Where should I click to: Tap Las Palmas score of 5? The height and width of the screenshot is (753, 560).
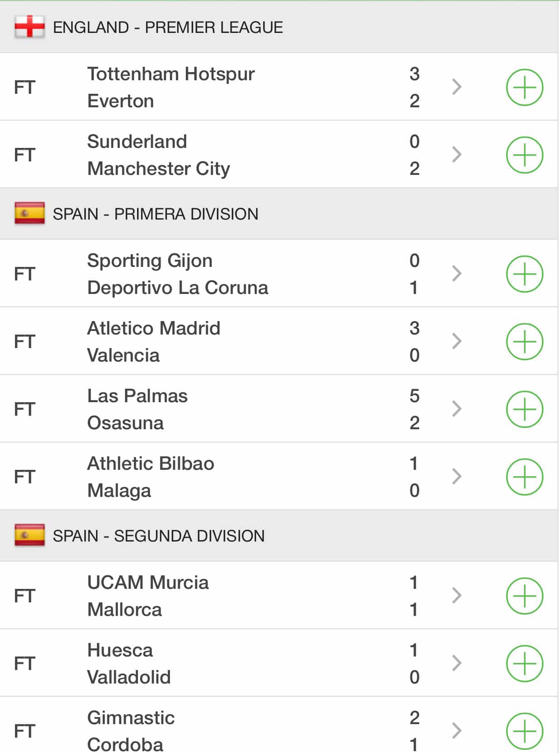(x=414, y=396)
